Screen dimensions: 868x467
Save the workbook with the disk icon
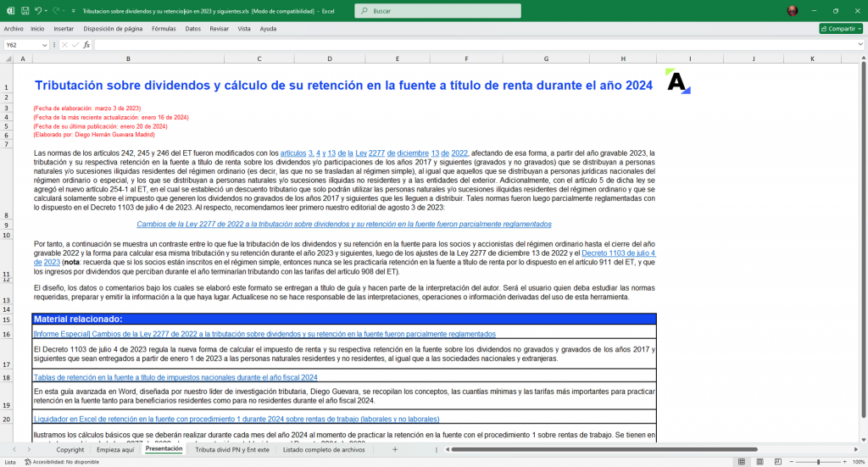pos(25,10)
